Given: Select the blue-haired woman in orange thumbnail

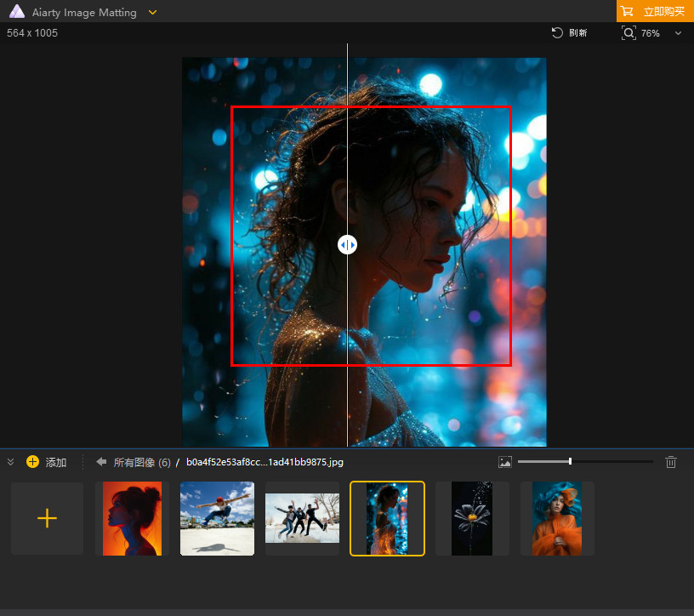Looking at the screenshot, I should [x=557, y=518].
